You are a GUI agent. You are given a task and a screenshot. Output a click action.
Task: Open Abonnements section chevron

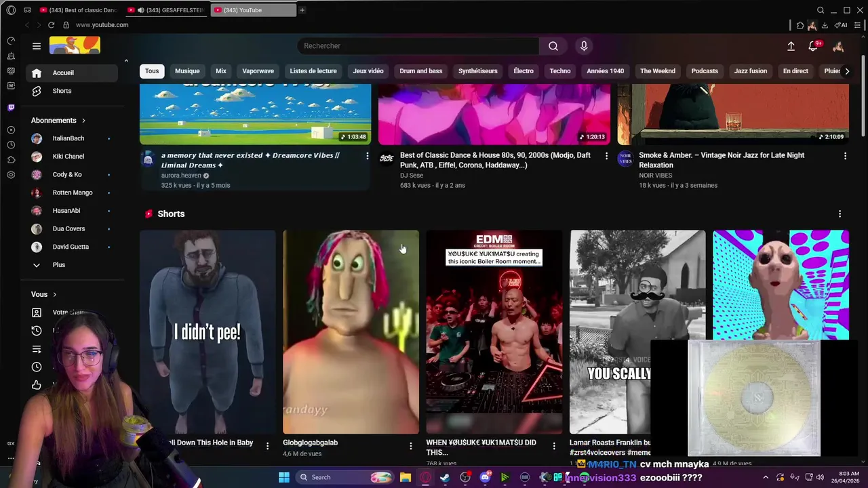83,121
